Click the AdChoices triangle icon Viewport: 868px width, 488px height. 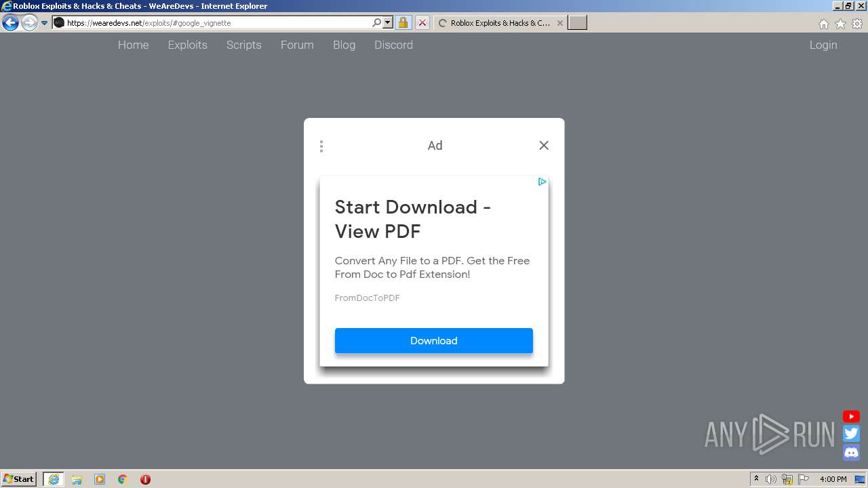542,182
